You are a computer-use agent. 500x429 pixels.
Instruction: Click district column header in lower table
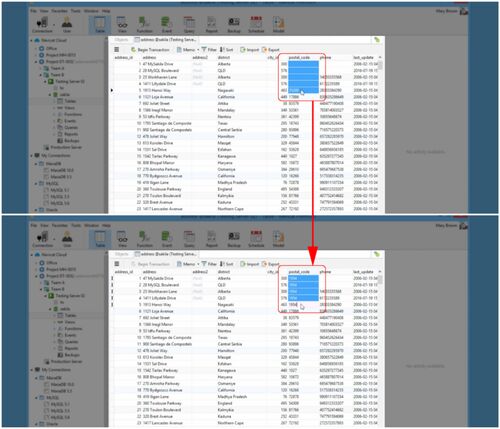tap(223, 272)
